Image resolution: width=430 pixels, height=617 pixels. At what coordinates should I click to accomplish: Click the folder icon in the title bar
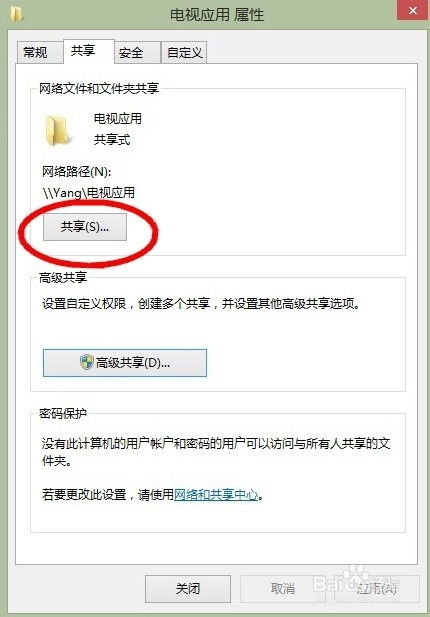[x=17, y=14]
